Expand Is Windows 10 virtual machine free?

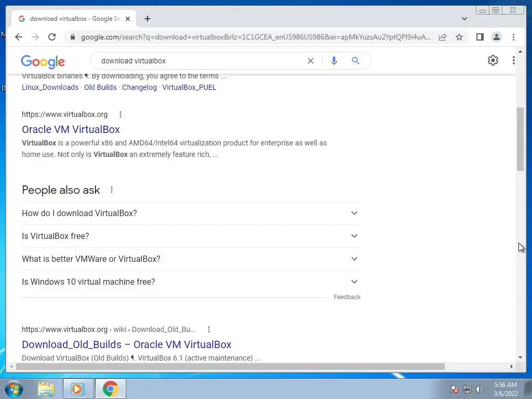(x=191, y=282)
